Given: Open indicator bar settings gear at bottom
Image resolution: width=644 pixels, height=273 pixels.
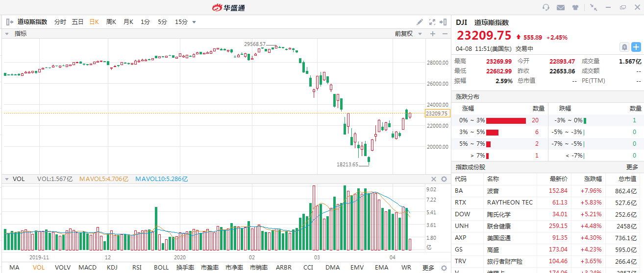Looking at the screenshot, I should pos(444,268).
